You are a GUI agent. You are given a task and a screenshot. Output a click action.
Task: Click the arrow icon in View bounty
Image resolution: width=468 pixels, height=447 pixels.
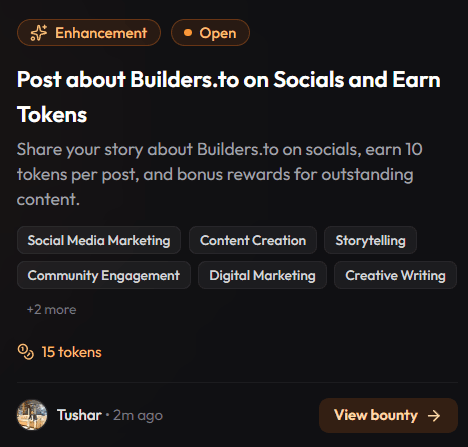pos(434,416)
